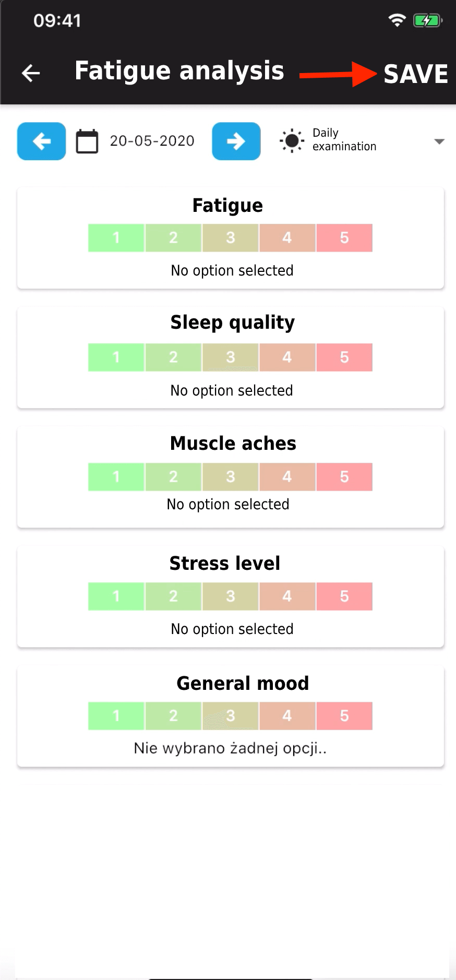The width and height of the screenshot is (456, 980).
Task: Tap the Wi-Fi status icon
Action: pyautogui.click(x=397, y=20)
